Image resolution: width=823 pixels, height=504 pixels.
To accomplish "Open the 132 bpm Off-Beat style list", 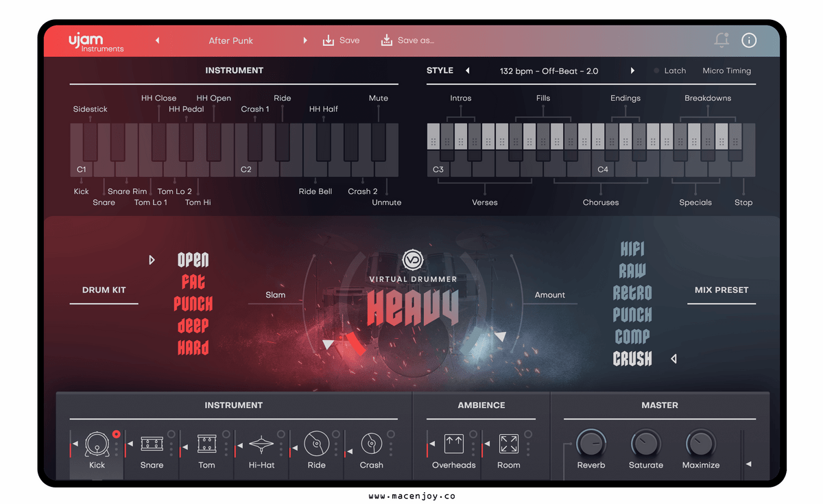I will tap(549, 71).
